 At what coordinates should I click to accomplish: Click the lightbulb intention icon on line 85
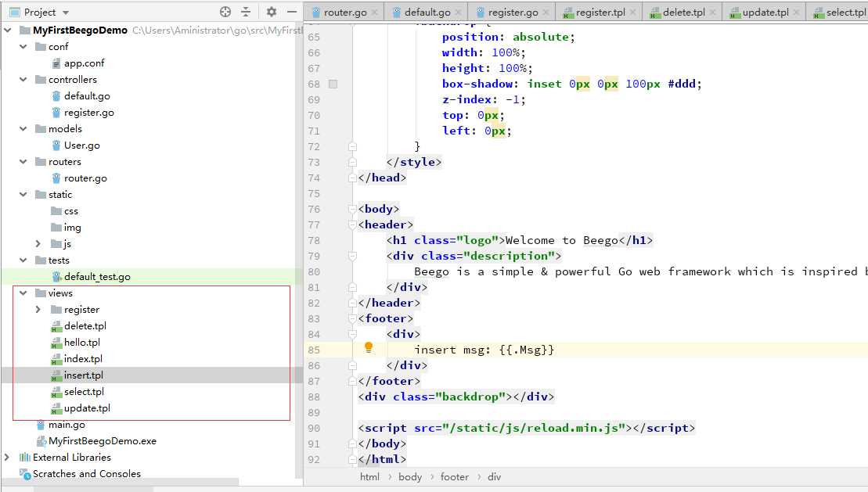369,347
